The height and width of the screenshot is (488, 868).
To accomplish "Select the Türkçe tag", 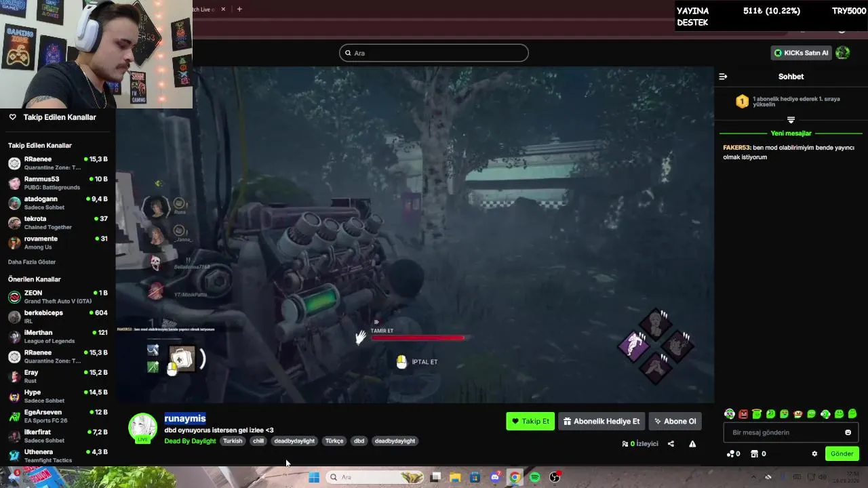I will 334,441.
